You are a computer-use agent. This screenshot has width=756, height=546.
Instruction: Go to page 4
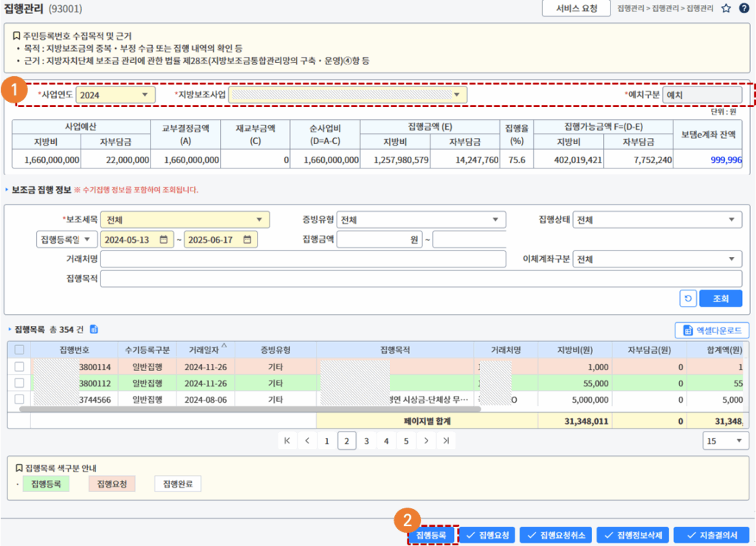coord(386,441)
